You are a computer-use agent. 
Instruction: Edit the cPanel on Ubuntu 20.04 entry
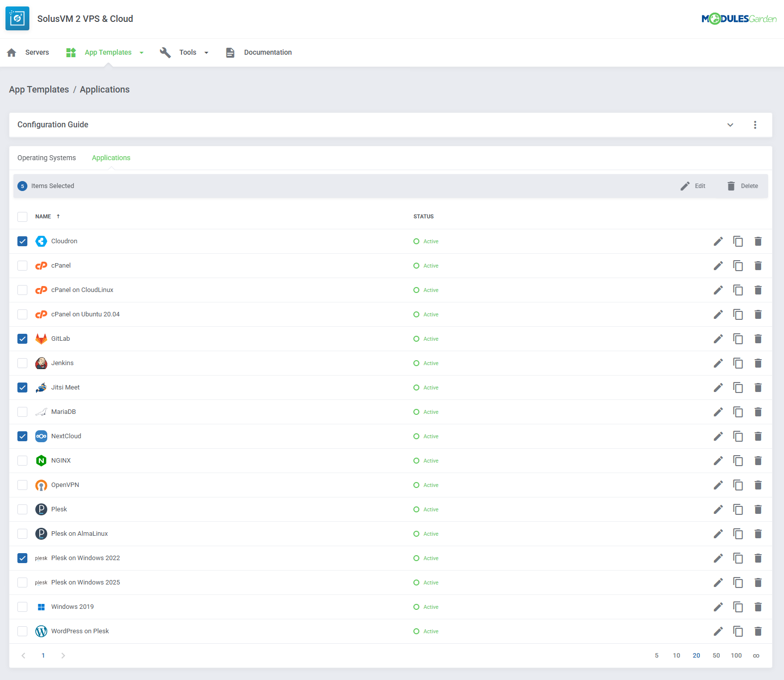(x=718, y=314)
